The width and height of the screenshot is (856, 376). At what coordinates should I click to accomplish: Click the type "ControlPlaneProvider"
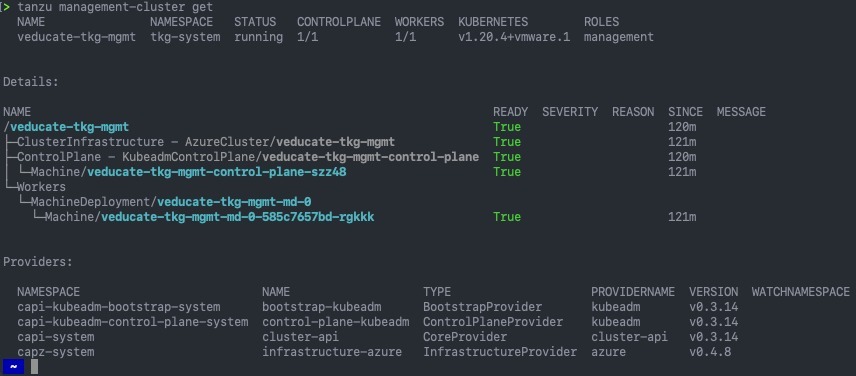pyautogui.click(x=493, y=322)
